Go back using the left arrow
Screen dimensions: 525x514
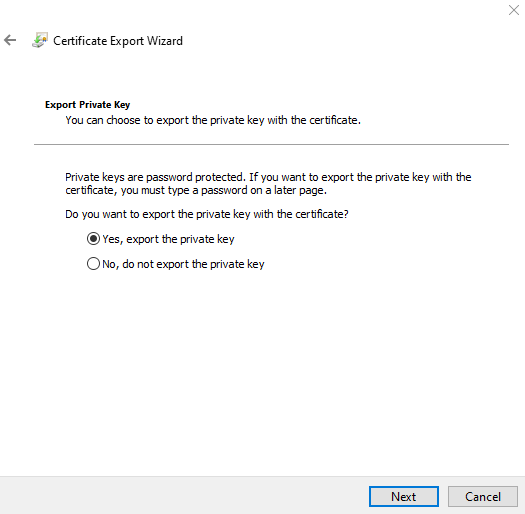[10, 41]
